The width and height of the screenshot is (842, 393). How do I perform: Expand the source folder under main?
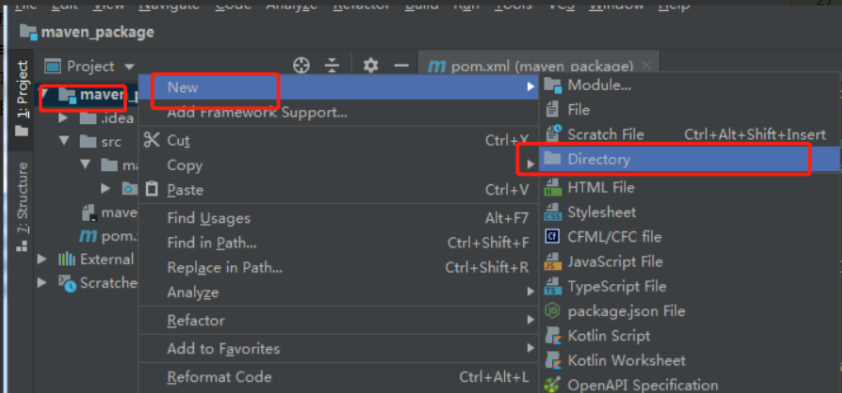point(106,188)
